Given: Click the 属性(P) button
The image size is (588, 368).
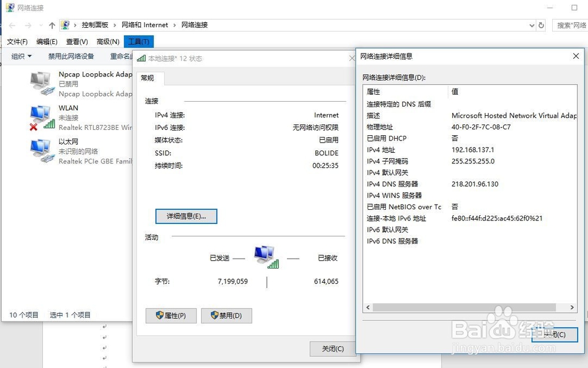Looking at the screenshot, I should tap(171, 316).
